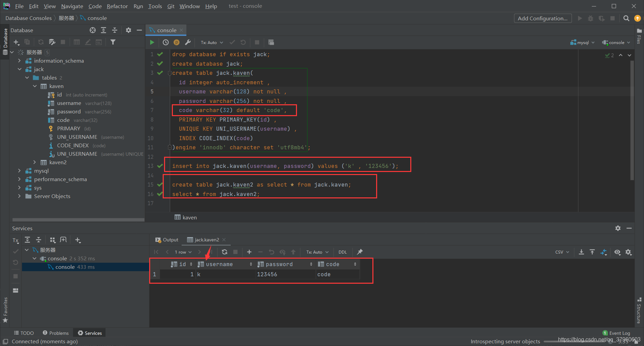Open the console session dropdown
644x346 pixels.
(616, 42)
